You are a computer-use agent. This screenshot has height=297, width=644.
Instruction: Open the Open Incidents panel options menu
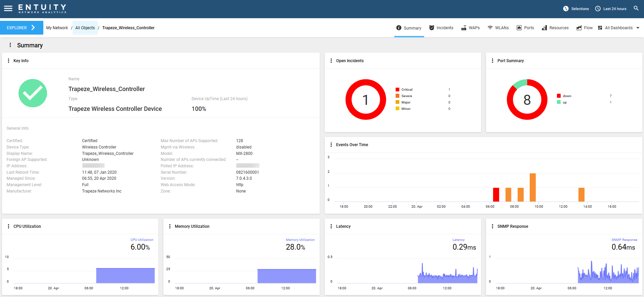[x=331, y=61]
